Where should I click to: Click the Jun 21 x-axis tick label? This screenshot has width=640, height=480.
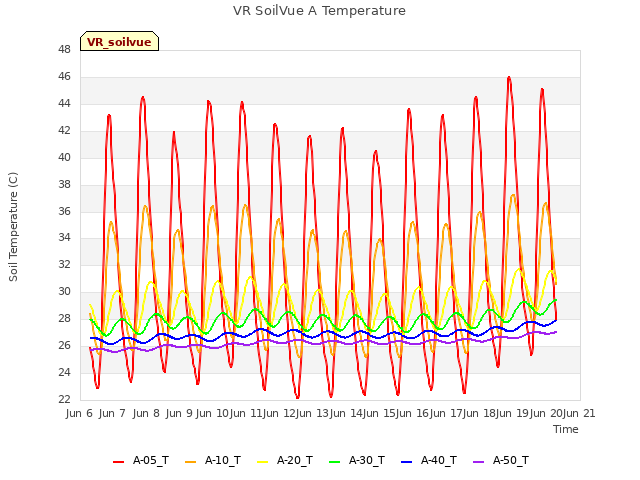click(x=579, y=413)
